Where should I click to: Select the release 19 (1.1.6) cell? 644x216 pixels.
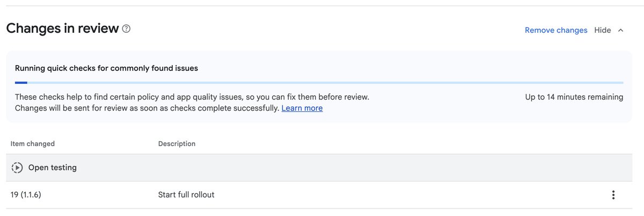pos(26,195)
